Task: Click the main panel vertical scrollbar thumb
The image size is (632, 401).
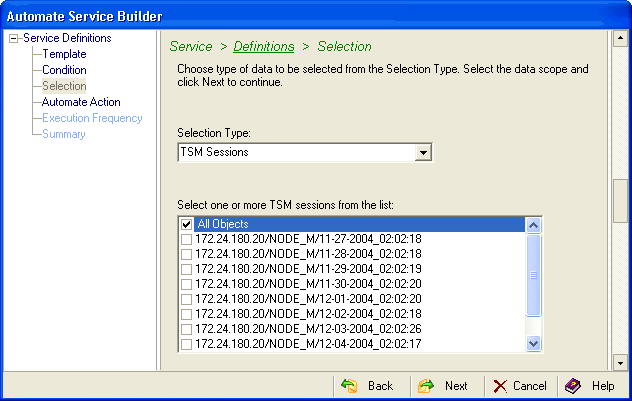Action: tap(620, 201)
